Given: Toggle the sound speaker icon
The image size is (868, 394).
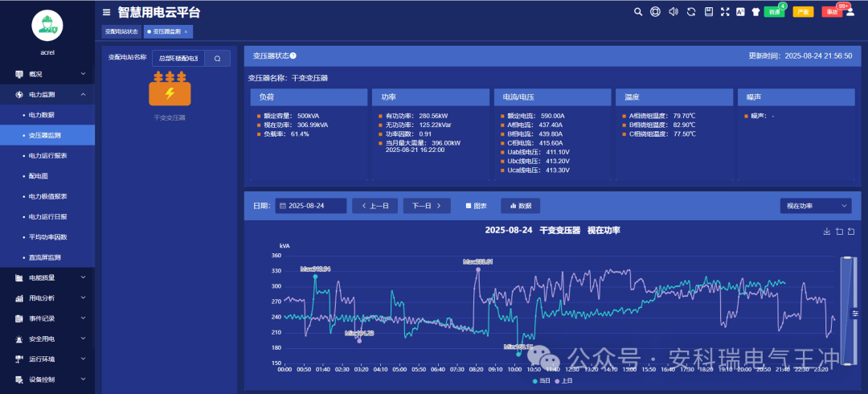Looking at the screenshot, I should (674, 12).
